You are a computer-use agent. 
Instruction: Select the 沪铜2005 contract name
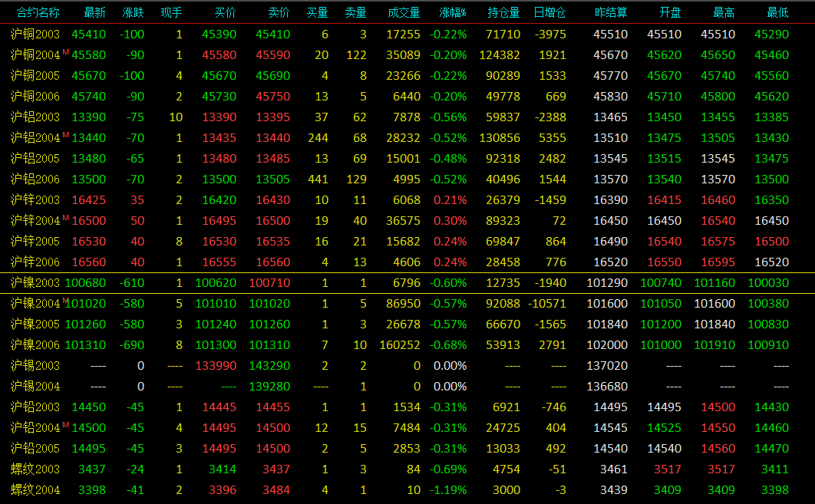(x=35, y=76)
